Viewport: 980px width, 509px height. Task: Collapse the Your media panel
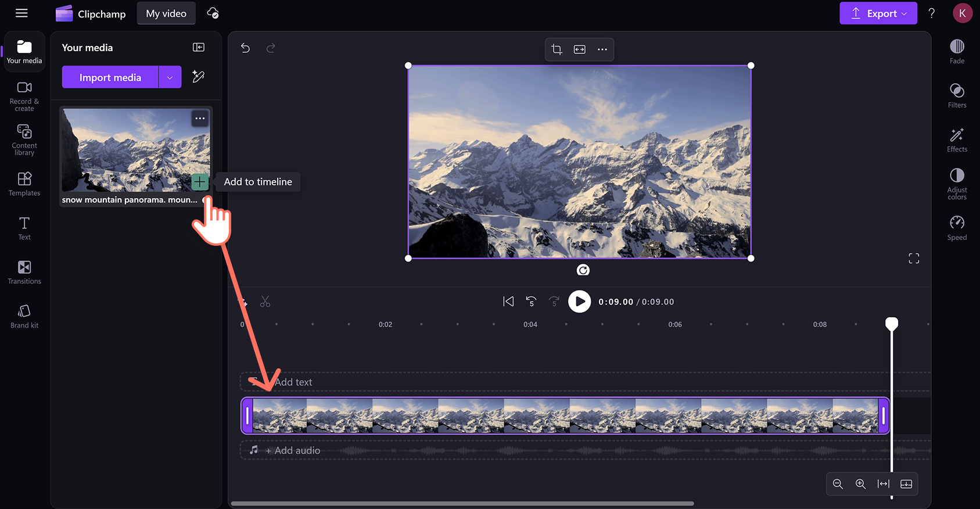click(199, 48)
